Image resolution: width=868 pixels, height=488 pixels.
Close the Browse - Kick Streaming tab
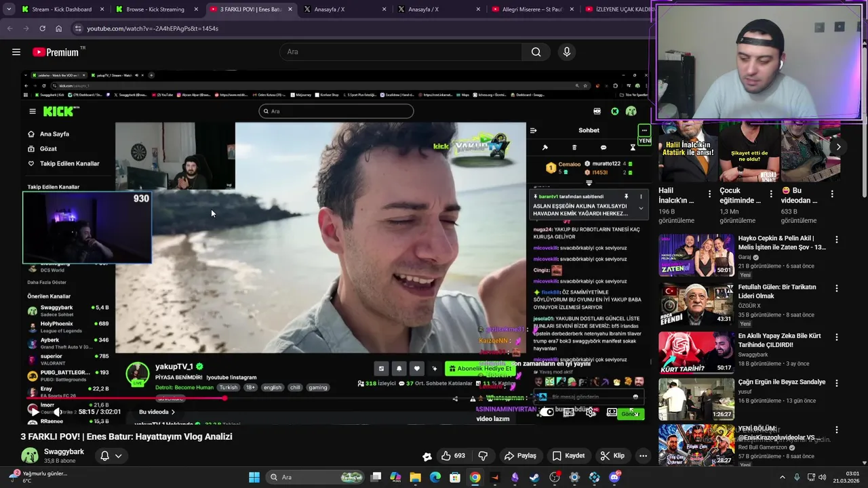pos(196,9)
